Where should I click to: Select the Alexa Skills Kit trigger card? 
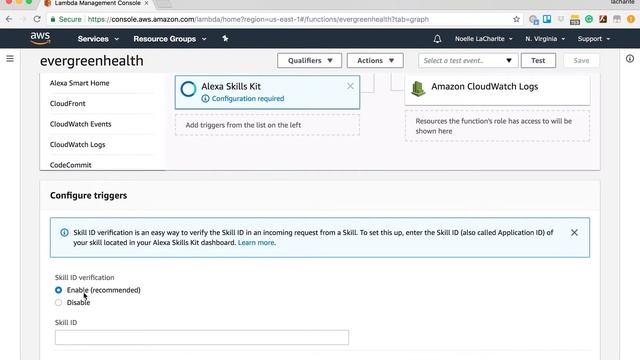pos(267,92)
